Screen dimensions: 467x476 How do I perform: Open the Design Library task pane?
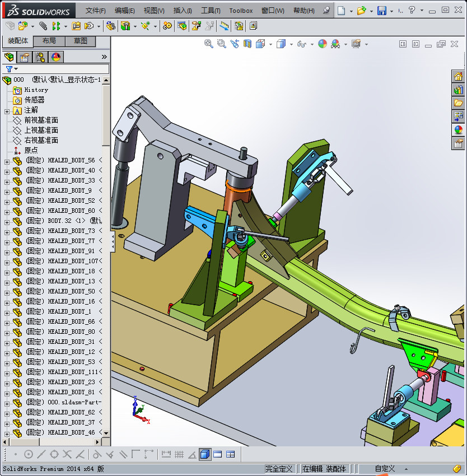[x=459, y=90]
